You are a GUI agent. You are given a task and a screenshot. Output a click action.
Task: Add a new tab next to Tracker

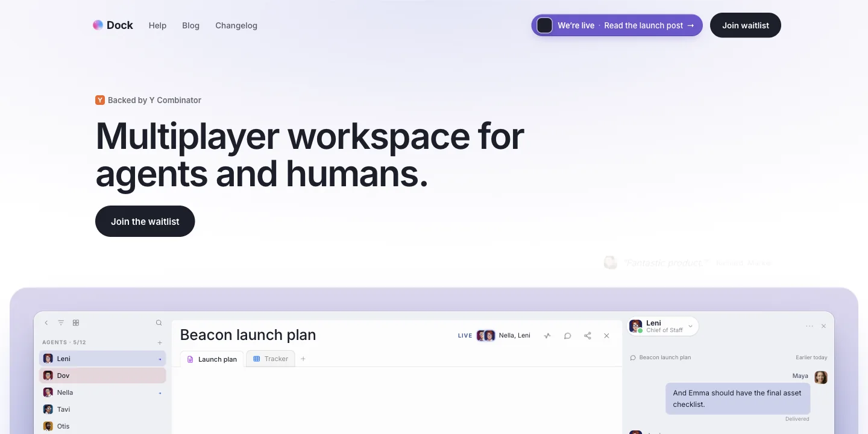[x=303, y=359]
